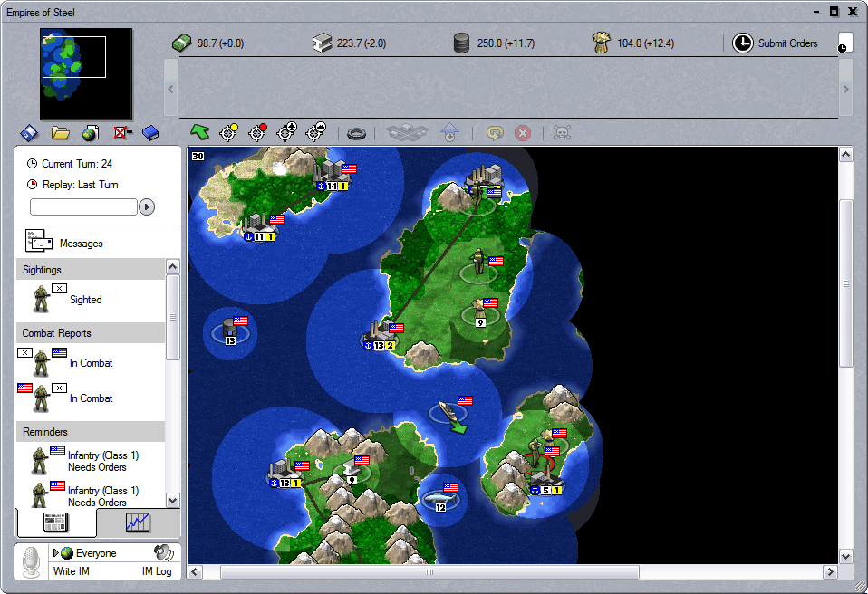Image resolution: width=868 pixels, height=594 pixels.
Task: Expand the Everyone chat recipient list
Action: pyautogui.click(x=56, y=553)
